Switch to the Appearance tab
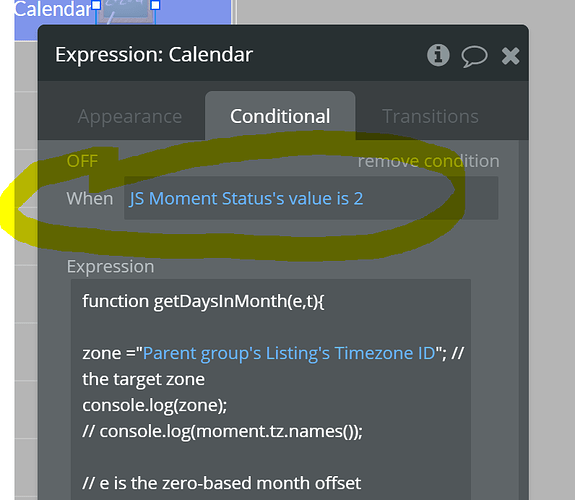 coord(130,117)
